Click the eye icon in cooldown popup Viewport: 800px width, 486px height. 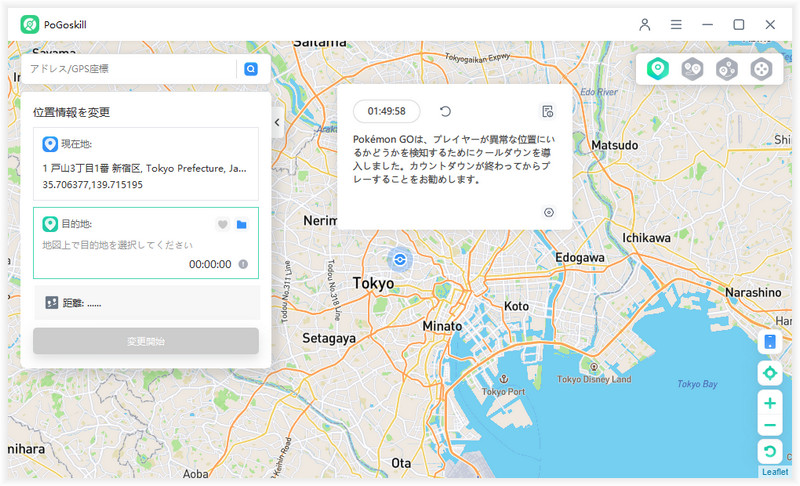(x=549, y=212)
